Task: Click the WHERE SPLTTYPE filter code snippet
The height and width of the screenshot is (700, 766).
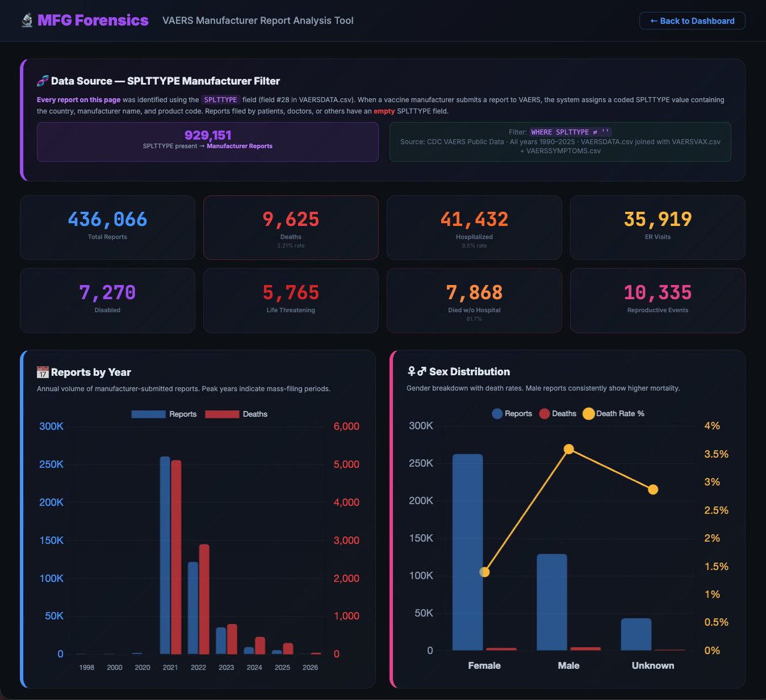Action: 570,132
